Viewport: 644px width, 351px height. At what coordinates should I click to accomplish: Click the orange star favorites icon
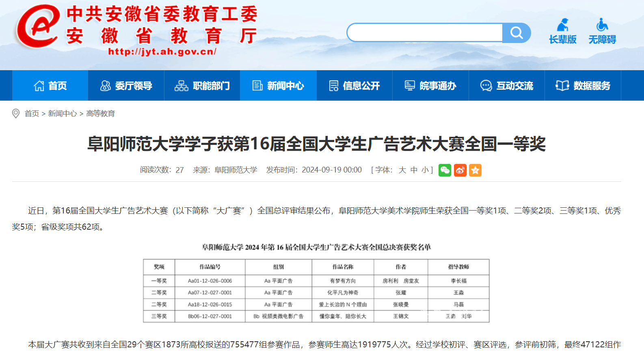(475, 170)
